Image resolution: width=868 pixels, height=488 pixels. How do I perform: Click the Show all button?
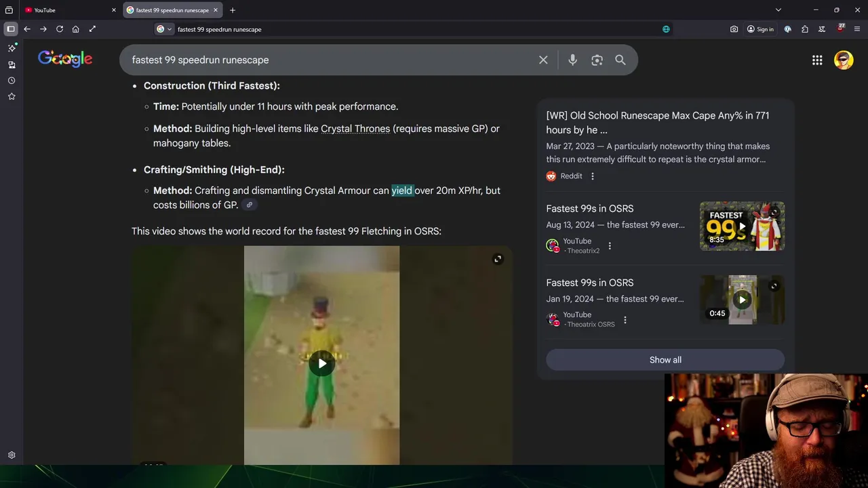click(665, 360)
